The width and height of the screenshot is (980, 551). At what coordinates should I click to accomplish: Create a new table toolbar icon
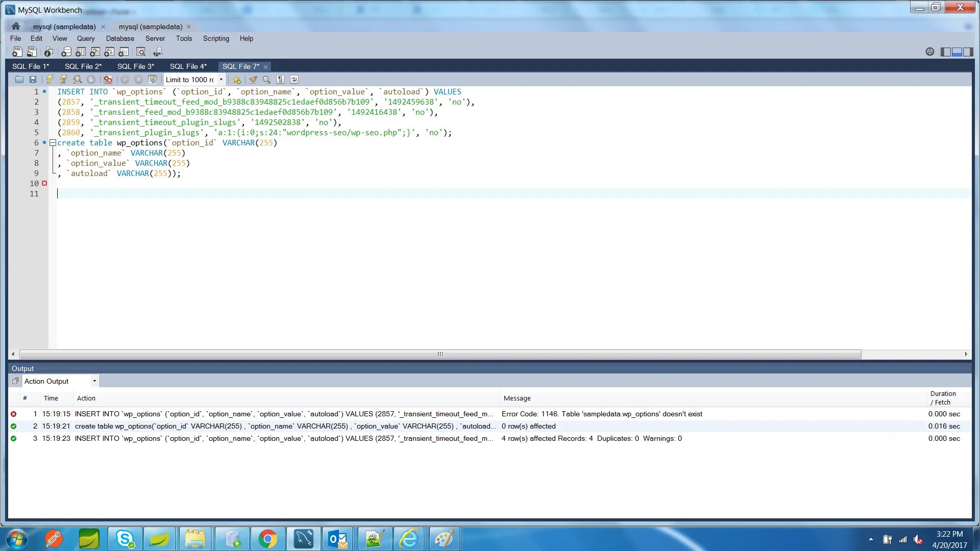point(81,52)
